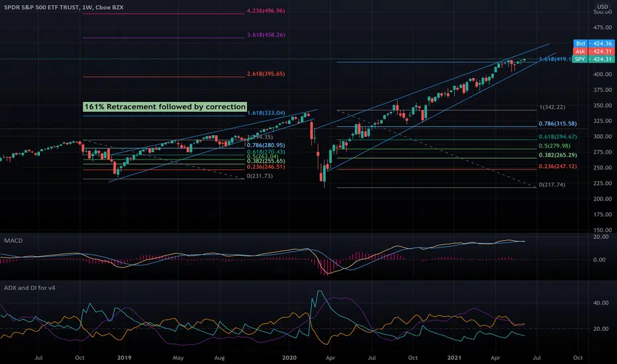Click the 0.382(265.29) Fibonacci label
Viewport: 617px width, 364px height.
[557, 155]
